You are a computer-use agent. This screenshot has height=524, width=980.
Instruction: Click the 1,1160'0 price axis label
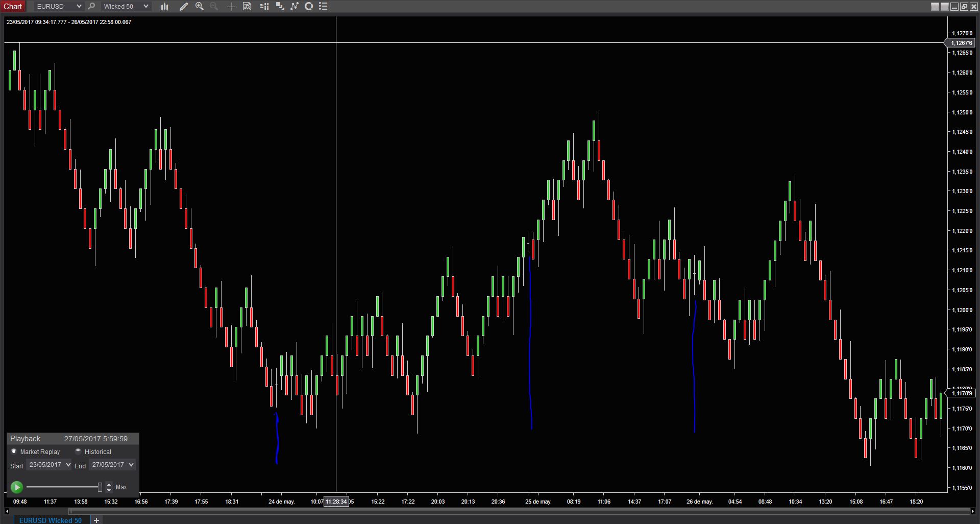coord(963,468)
